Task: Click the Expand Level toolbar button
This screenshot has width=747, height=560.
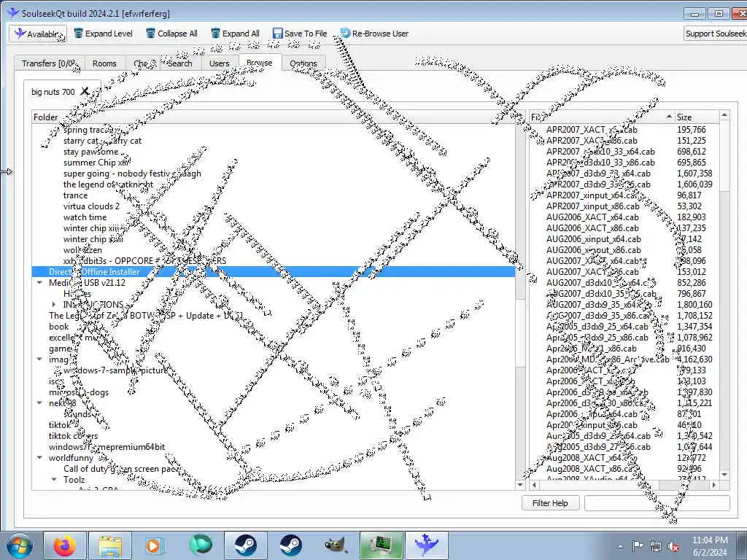Action: coord(104,34)
